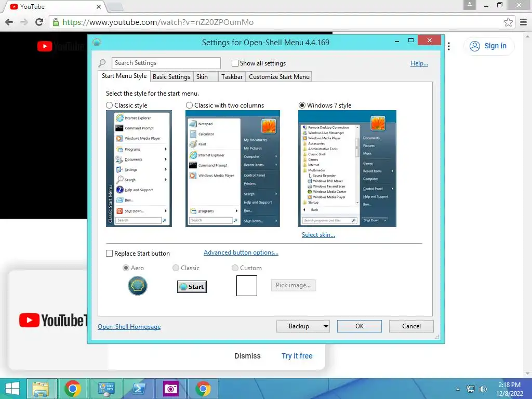The image size is (532, 399).
Task: Click the volume speaker tray icon
Action: tap(483, 389)
